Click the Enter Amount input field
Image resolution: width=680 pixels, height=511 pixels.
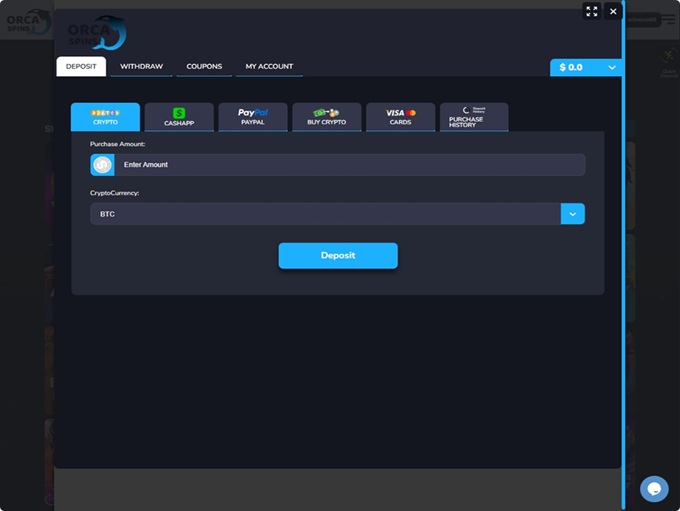click(x=350, y=165)
